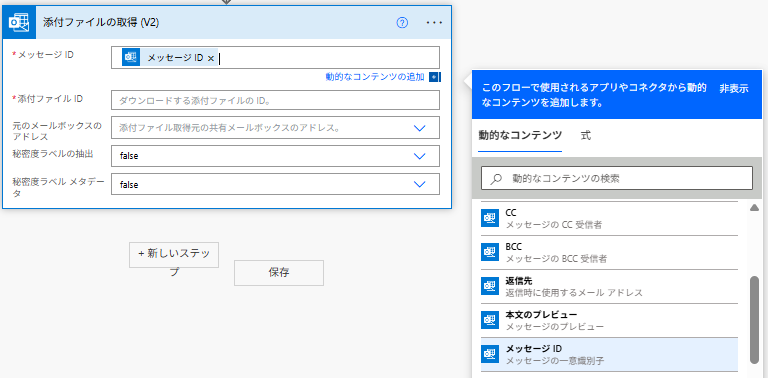Open help for 添付ファイルの取得 (V2)
Screen dimensions: 768x378
[402, 23]
